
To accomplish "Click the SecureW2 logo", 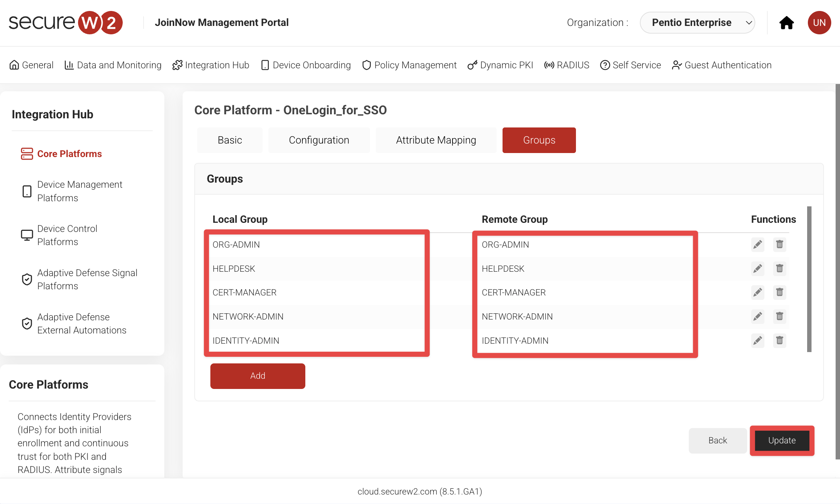I will click(66, 23).
